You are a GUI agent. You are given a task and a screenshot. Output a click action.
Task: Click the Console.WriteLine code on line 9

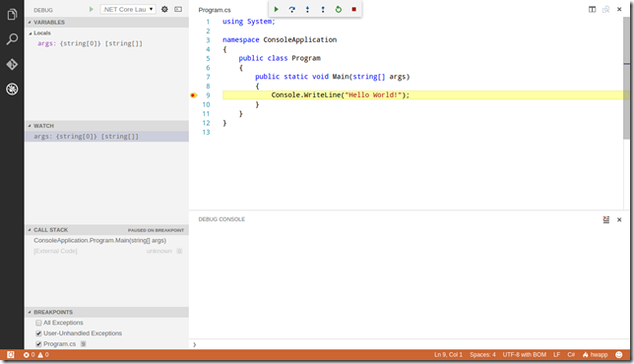(x=340, y=95)
